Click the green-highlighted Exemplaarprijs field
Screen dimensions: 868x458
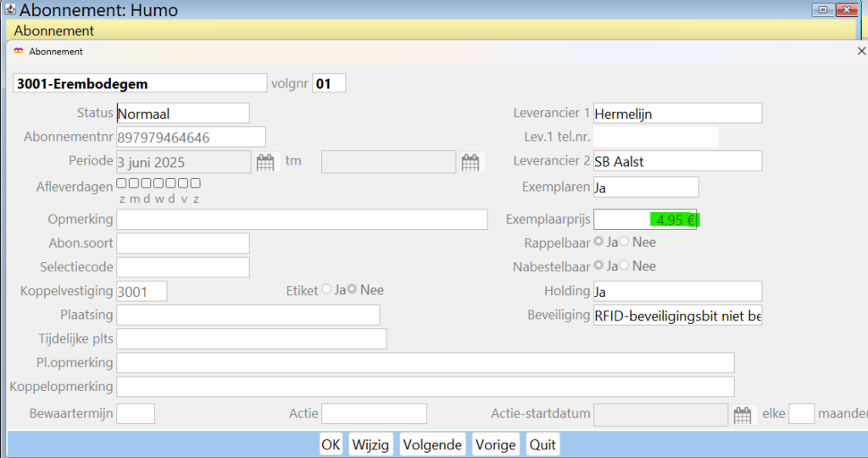point(645,220)
